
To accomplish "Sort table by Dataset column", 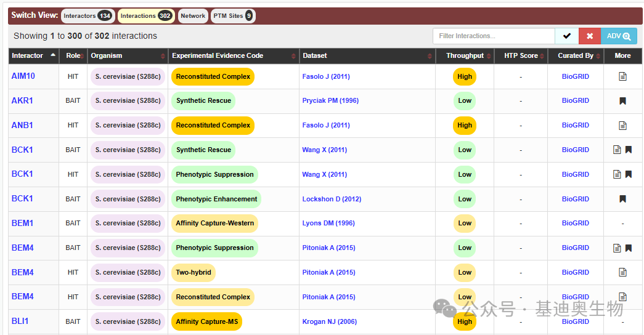I will (x=367, y=56).
